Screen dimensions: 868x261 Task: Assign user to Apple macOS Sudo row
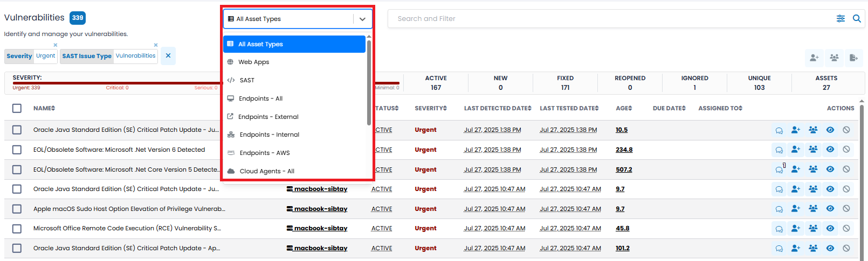point(796,209)
